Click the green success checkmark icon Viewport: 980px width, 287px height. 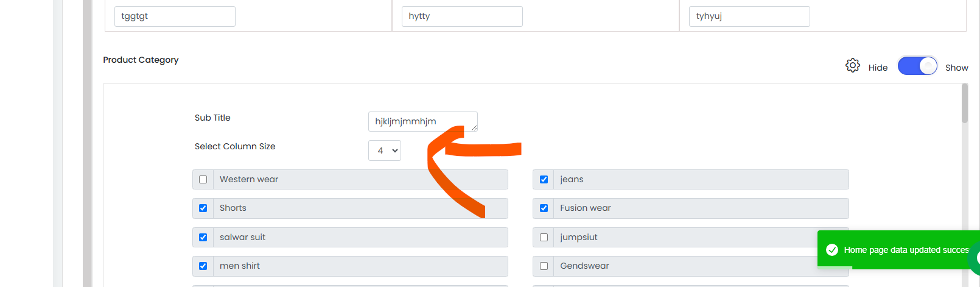click(x=832, y=250)
